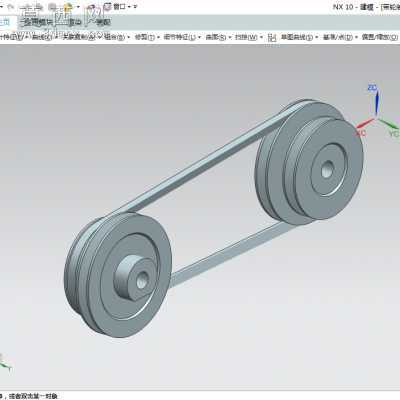400x400 pixels.
Task: Select the upper right pulley's center bore
Action: (x=327, y=169)
